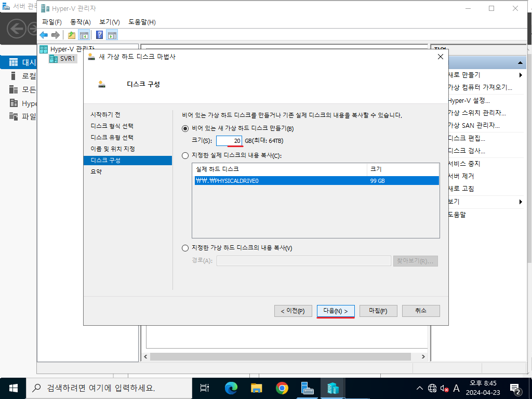
Task: Open the blue question mark help icon
Action: click(100, 35)
